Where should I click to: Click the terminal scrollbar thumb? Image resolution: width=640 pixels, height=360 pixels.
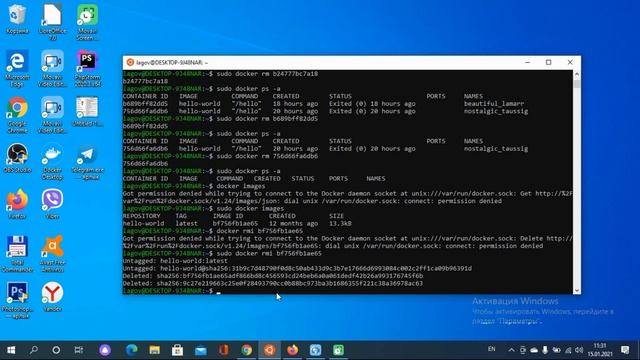[x=577, y=84]
